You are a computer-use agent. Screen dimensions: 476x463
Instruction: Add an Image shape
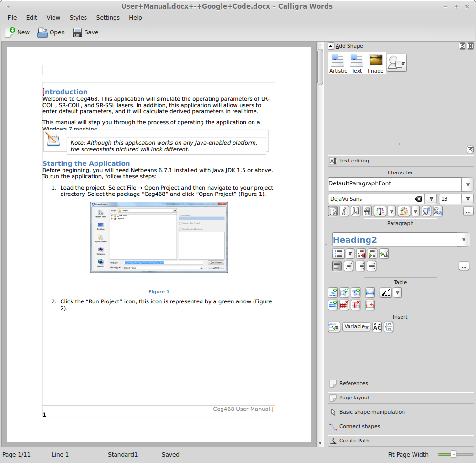click(x=375, y=63)
